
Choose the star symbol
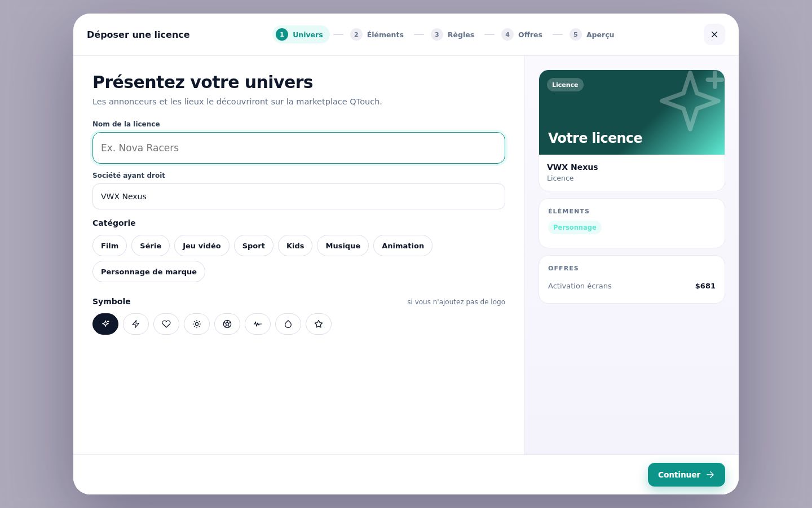click(319, 324)
